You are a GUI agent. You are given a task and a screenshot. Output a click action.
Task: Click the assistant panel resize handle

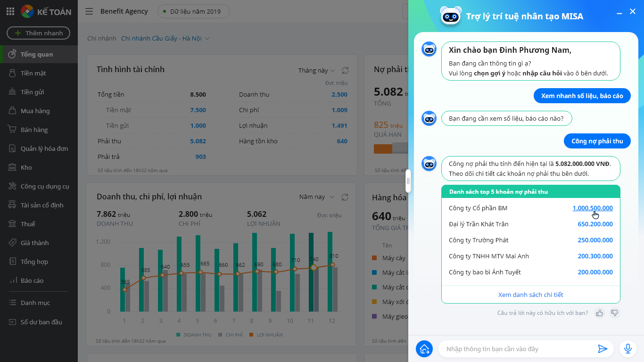(408, 181)
